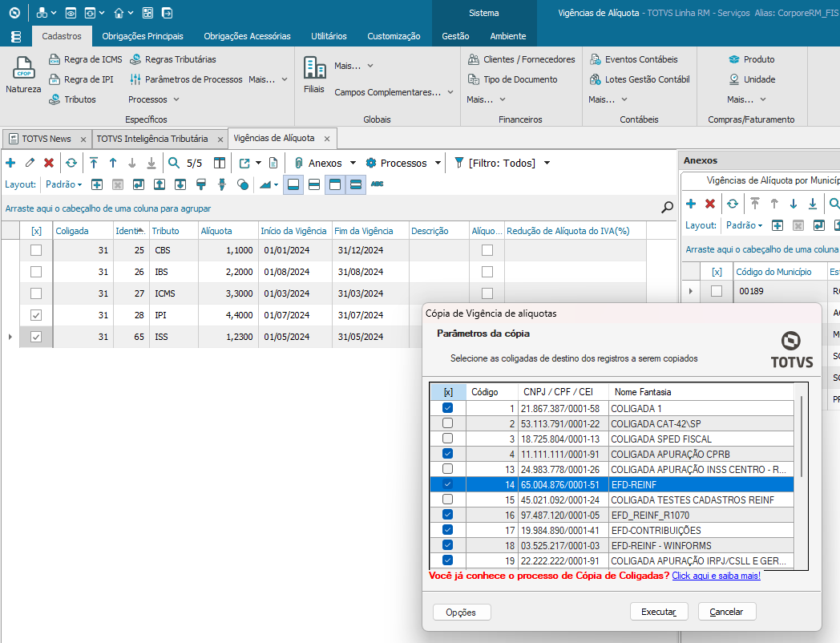Image resolution: width=840 pixels, height=643 pixels.
Task: Open Lotes Gestão Contábil
Action: click(640, 79)
